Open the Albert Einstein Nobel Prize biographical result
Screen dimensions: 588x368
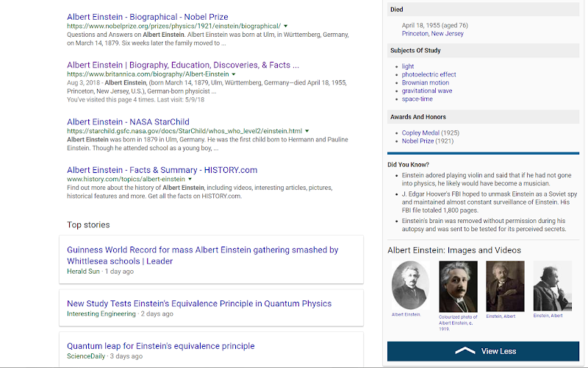[x=148, y=17]
